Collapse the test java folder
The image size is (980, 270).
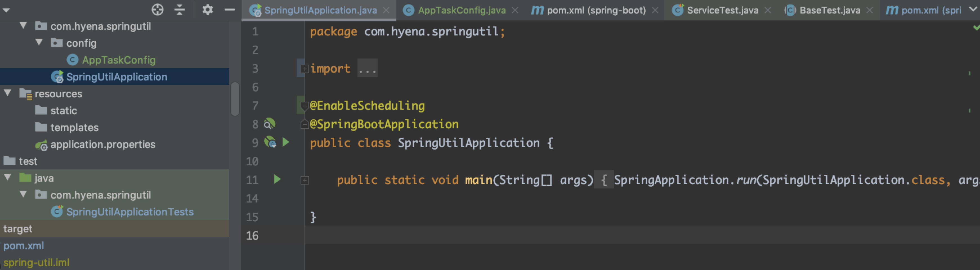[7, 177]
